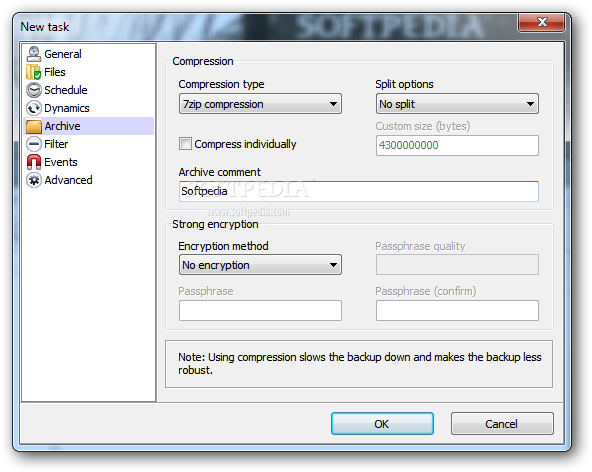
Task: Click the Custom size bytes field
Action: tap(457, 145)
